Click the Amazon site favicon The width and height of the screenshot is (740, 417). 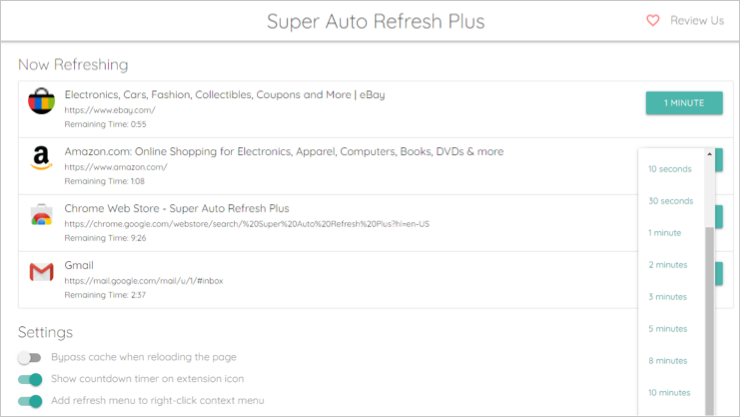[x=41, y=159]
